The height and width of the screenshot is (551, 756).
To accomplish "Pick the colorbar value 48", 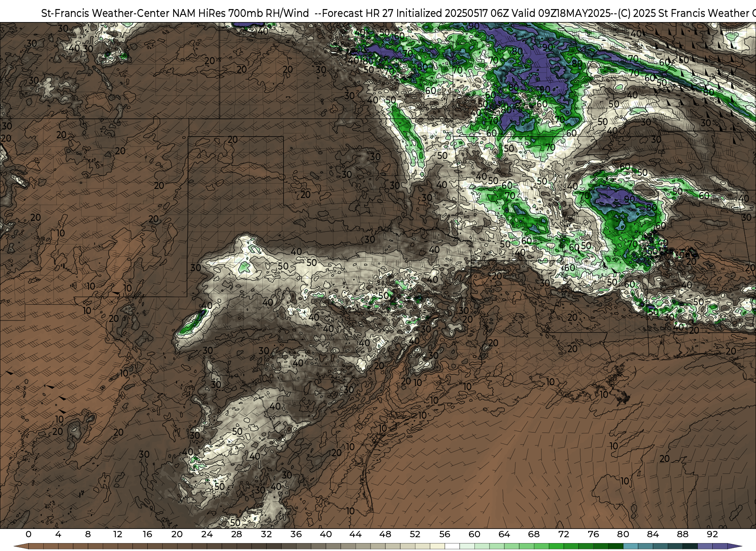I will coord(385,534).
